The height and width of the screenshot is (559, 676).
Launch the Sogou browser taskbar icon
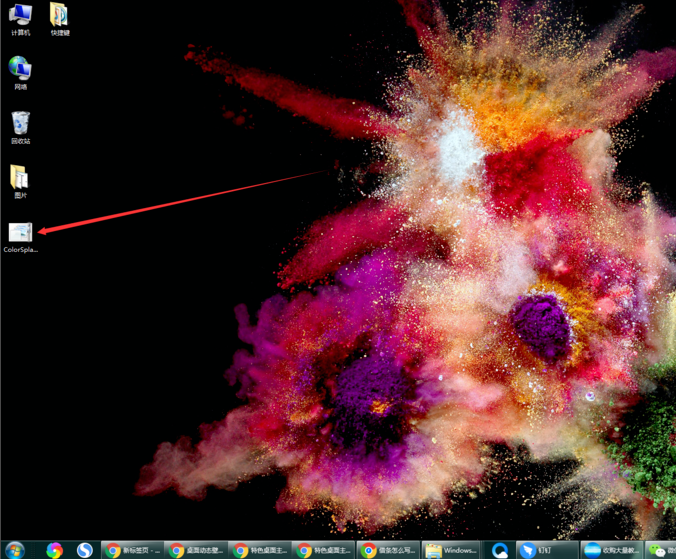[85, 550]
